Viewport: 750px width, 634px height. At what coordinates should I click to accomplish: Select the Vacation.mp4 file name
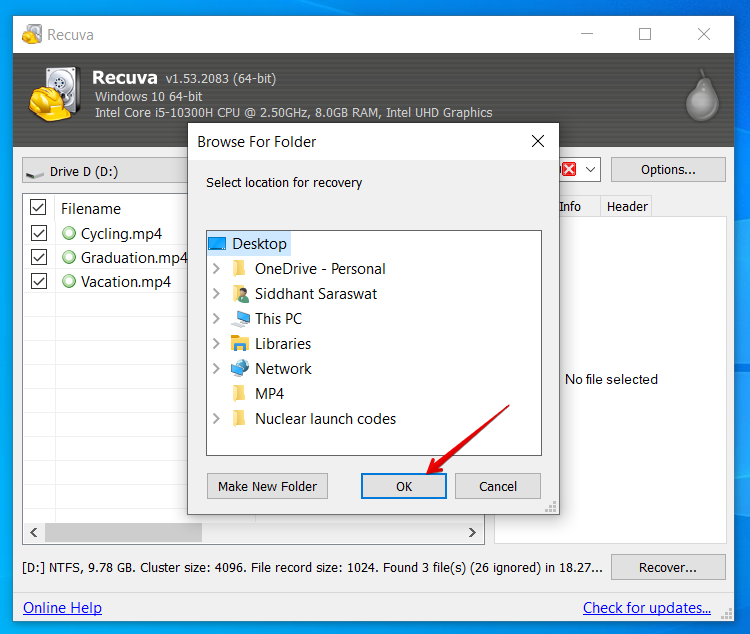(125, 281)
